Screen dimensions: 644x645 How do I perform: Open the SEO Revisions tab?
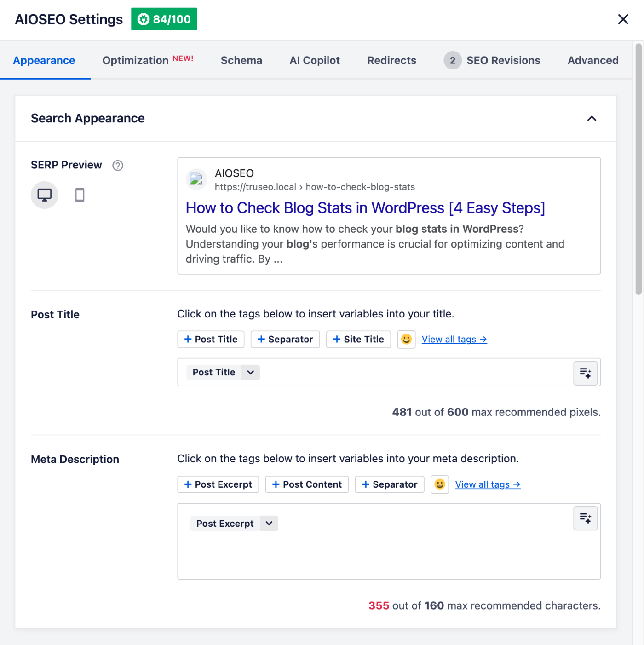click(x=492, y=60)
